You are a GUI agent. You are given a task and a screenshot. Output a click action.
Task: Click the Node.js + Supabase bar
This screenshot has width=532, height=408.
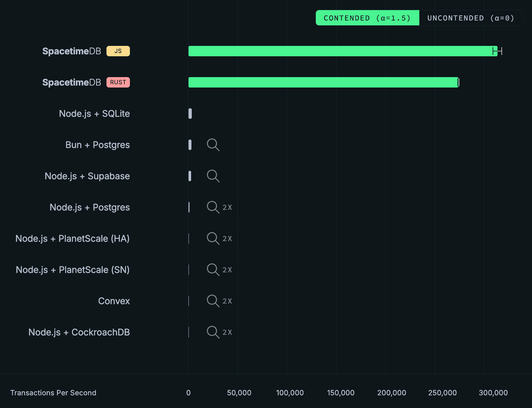pos(190,176)
